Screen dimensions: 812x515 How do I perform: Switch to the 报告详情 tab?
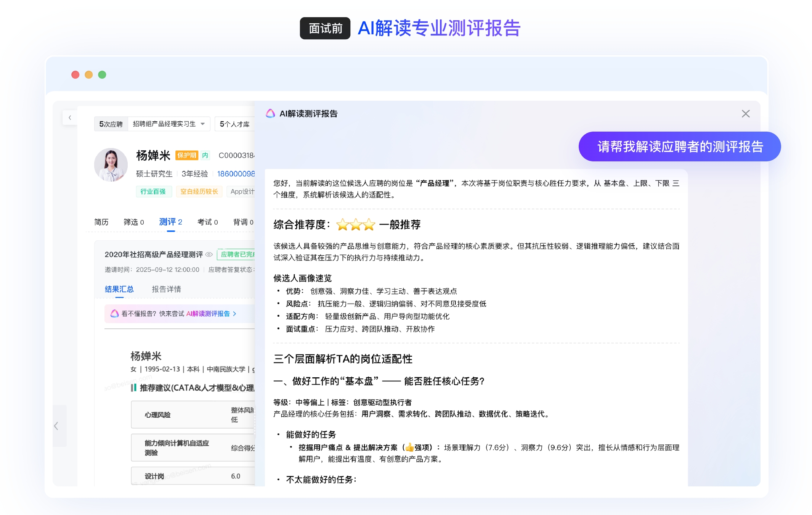pos(166,289)
